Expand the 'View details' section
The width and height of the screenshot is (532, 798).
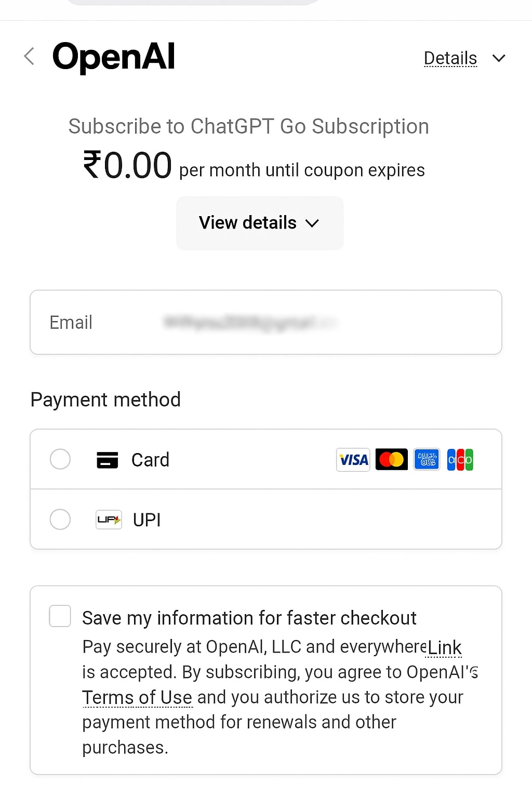(x=259, y=223)
